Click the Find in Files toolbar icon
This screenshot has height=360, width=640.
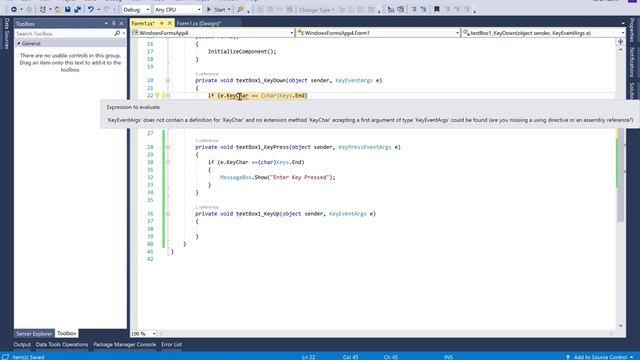pos(240,9)
